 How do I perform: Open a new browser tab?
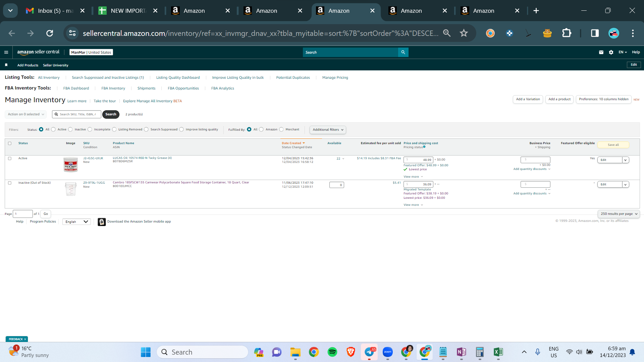(536, 11)
